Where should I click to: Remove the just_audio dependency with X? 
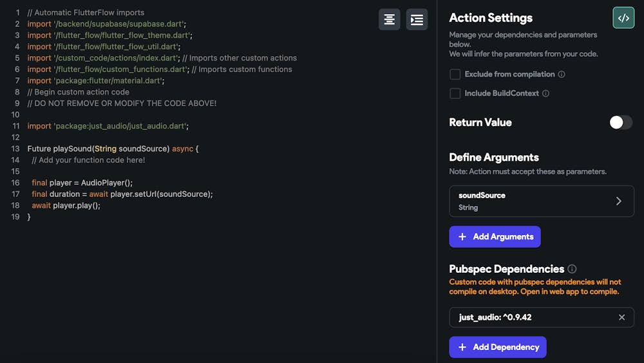[x=621, y=317]
